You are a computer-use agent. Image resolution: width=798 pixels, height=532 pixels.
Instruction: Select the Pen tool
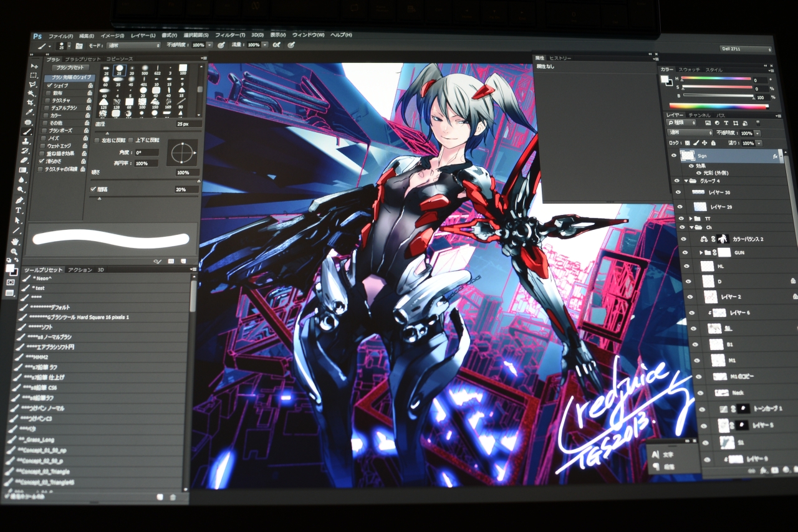[x=19, y=200]
